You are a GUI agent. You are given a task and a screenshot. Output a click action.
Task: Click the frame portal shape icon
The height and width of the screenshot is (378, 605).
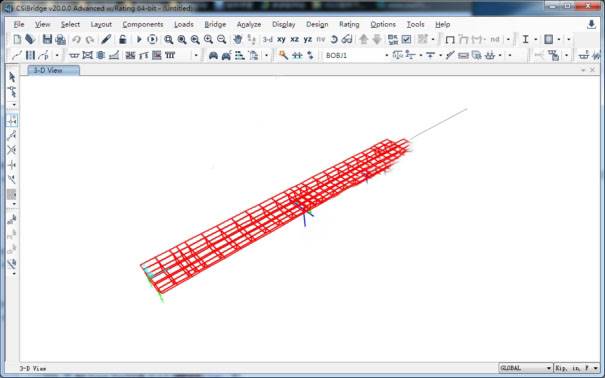[450, 39]
